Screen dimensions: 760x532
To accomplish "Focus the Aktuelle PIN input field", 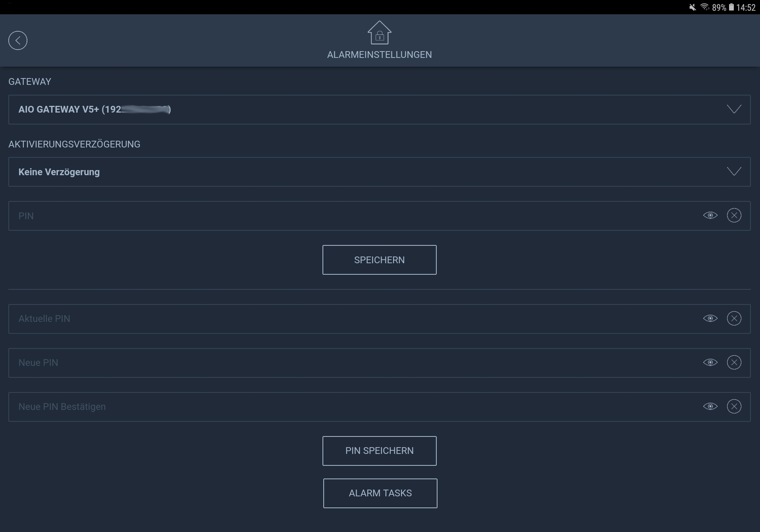I will [x=349, y=319].
